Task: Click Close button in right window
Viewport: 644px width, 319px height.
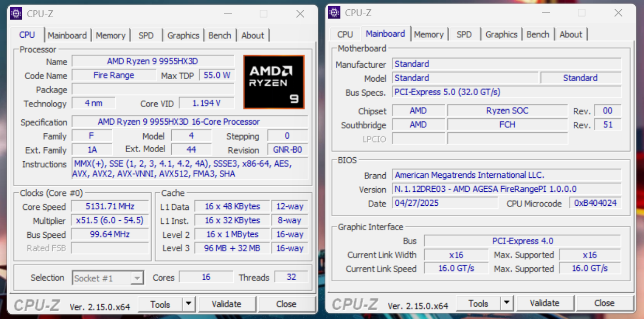Action: tap(604, 303)
